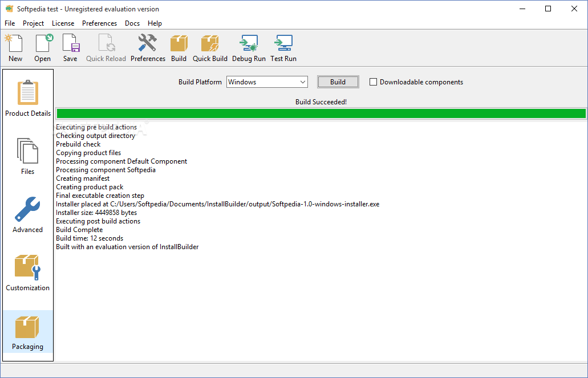
Task: Click the Build button beside platform selector
Action: 338,82
